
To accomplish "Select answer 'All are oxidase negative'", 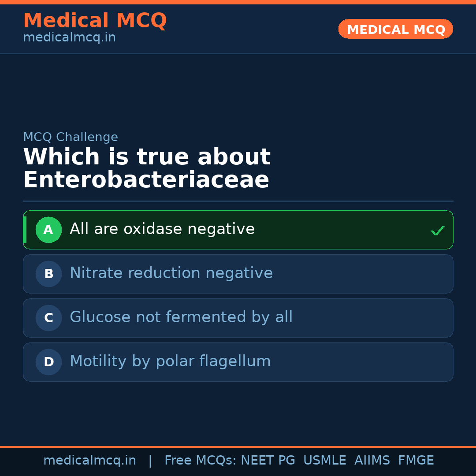I will pyautogui.click(x=162, y=229).
